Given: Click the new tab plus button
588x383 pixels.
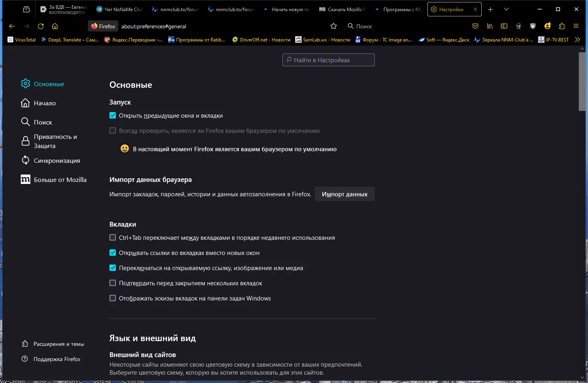Looking at the screenshot, I should pyautogui.click(x=491, y=9).
